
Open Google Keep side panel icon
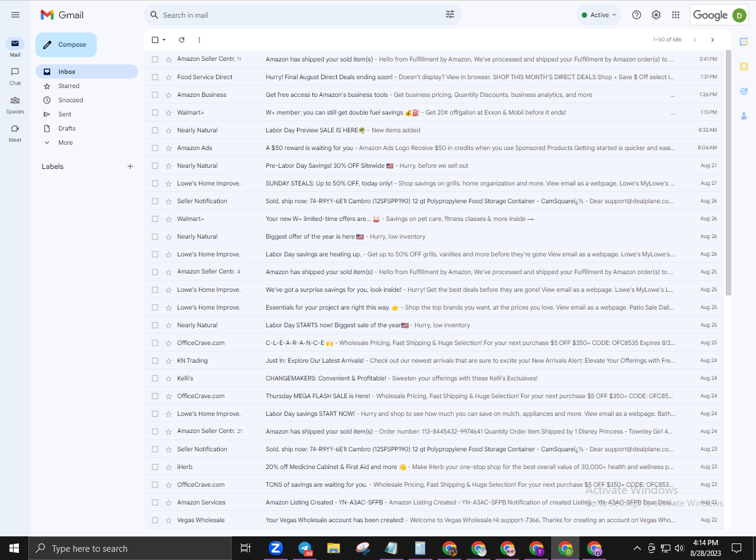(744, 66)
